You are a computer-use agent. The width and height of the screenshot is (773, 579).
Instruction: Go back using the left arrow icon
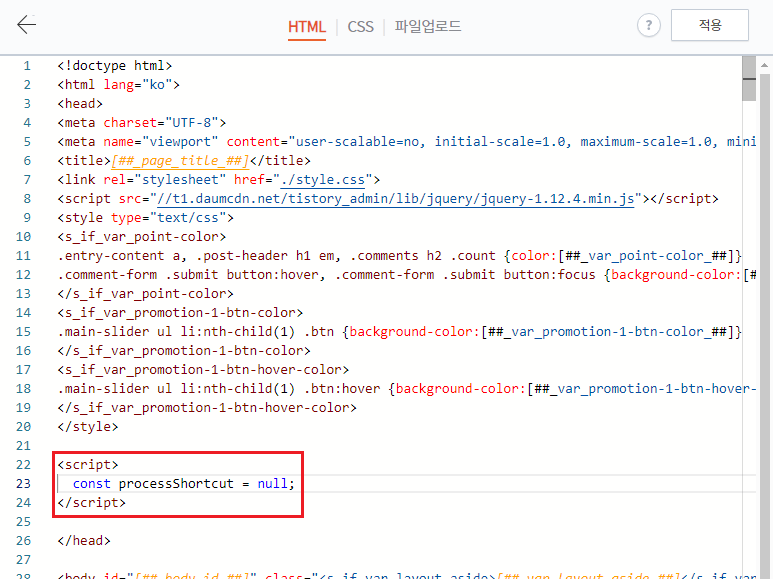click(x=27, y=25)
